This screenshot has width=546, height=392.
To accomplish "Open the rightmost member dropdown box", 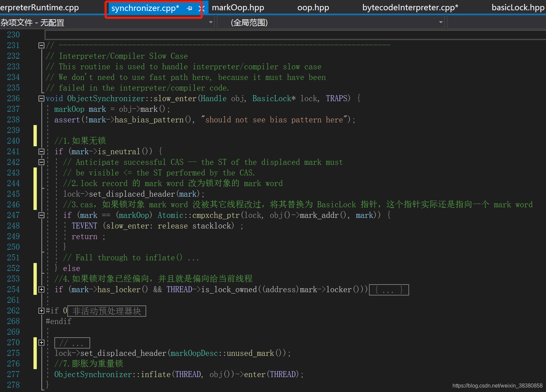I will tap(496, 23).
